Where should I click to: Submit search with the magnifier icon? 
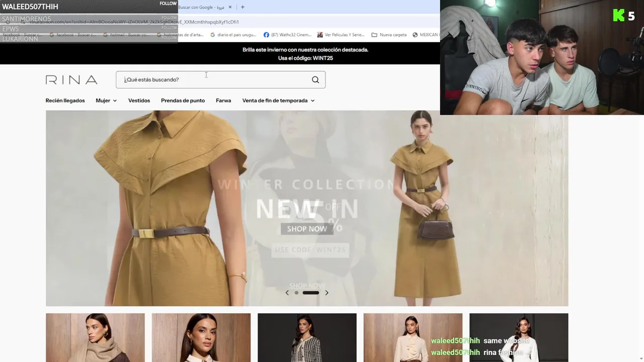point(315,79)
